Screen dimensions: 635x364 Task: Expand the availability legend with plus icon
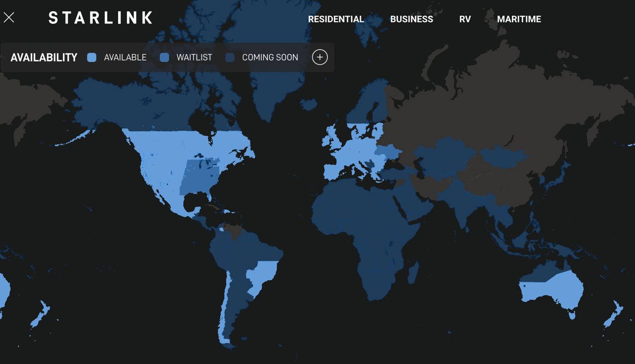coord(320,57)
